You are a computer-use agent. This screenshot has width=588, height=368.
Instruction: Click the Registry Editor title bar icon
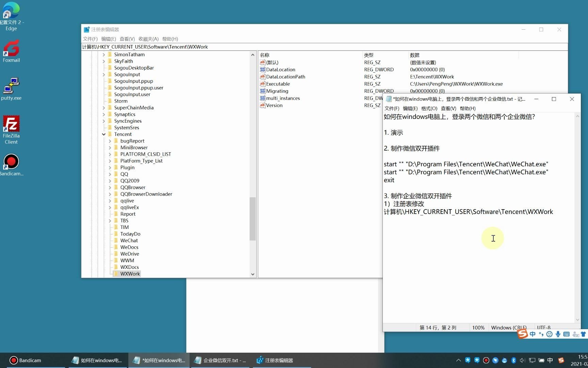click(x=86, y=30)
